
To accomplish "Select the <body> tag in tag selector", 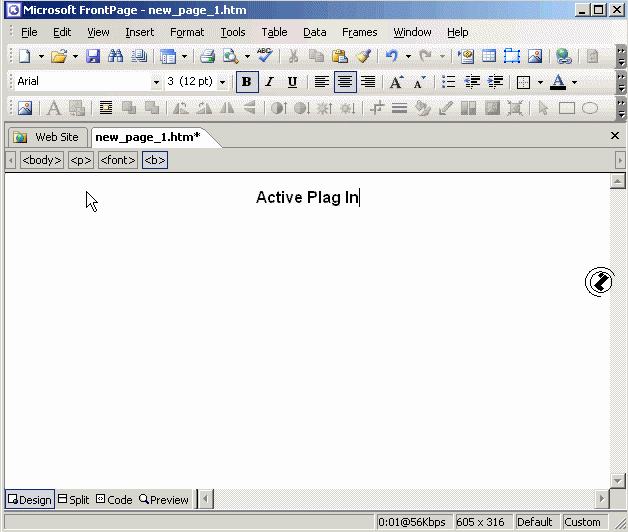I will tap(41, 160).
